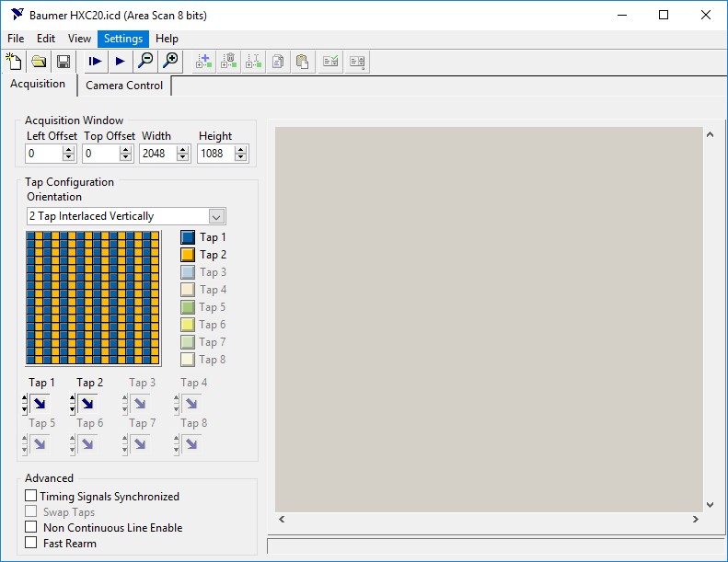Minimize the Baumer HXC20.icd window
Viewport: 728px width, 562px height.
coord(622,15)
